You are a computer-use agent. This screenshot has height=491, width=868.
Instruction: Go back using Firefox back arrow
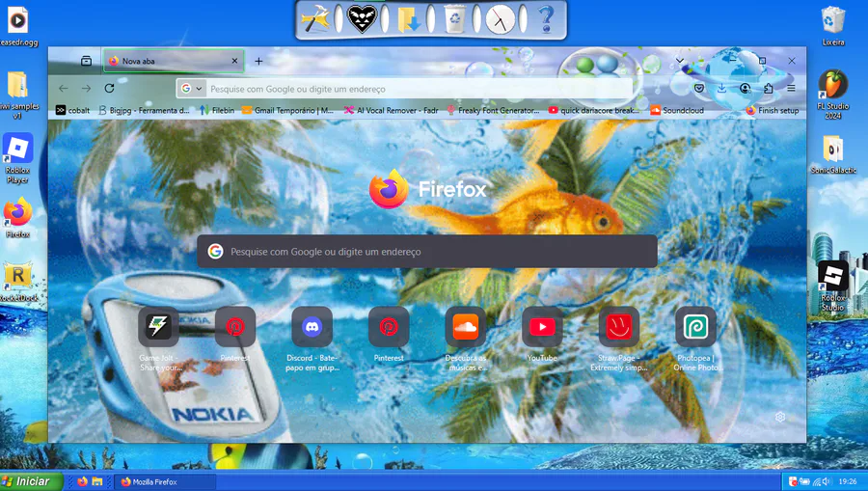tap(64, 89)
